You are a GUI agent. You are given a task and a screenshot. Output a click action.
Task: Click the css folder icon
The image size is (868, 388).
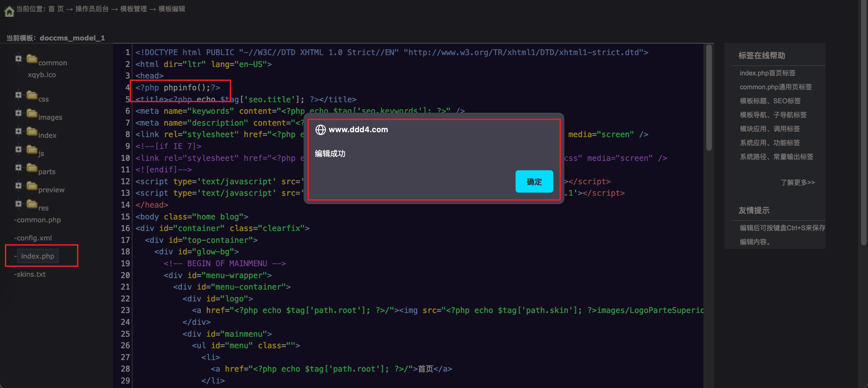click(x=32, y=95)
